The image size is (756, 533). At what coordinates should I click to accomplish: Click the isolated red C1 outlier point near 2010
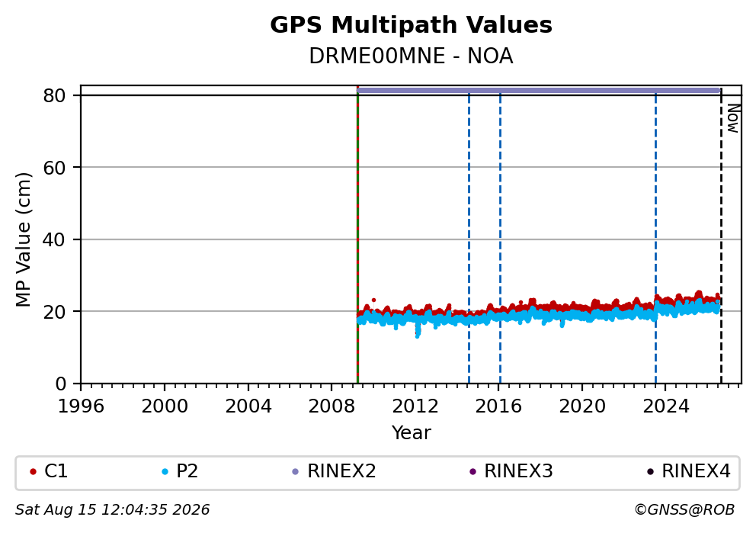coord(373,300)
